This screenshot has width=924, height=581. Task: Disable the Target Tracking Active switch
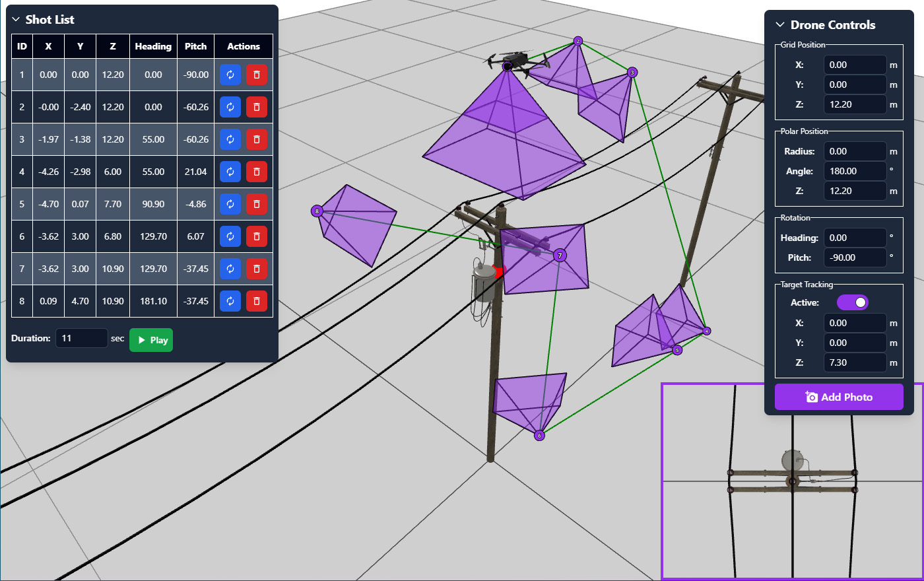click(x=851, y=302)
